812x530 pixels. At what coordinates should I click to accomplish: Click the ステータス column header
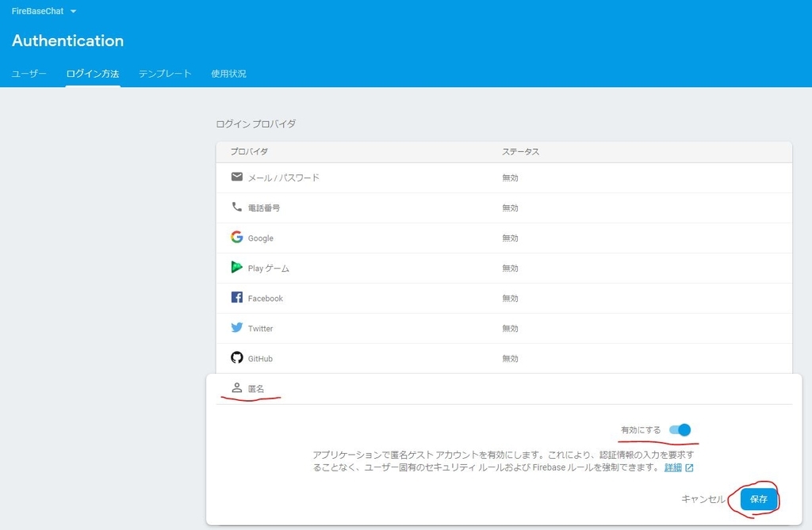(x=520, y=151)
